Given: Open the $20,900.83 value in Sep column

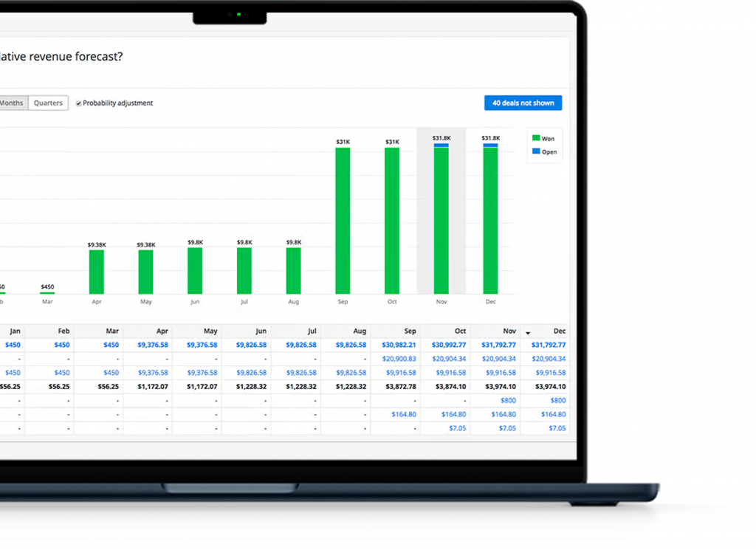Looking at the screenshot, I should click(399, 359).
